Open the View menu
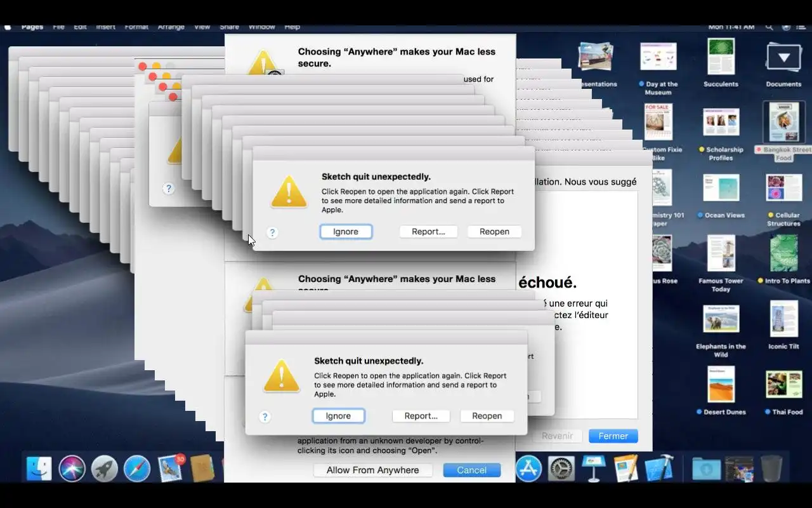Image resolution: width=812 pixels, height=508 pixels. point(202,27)
